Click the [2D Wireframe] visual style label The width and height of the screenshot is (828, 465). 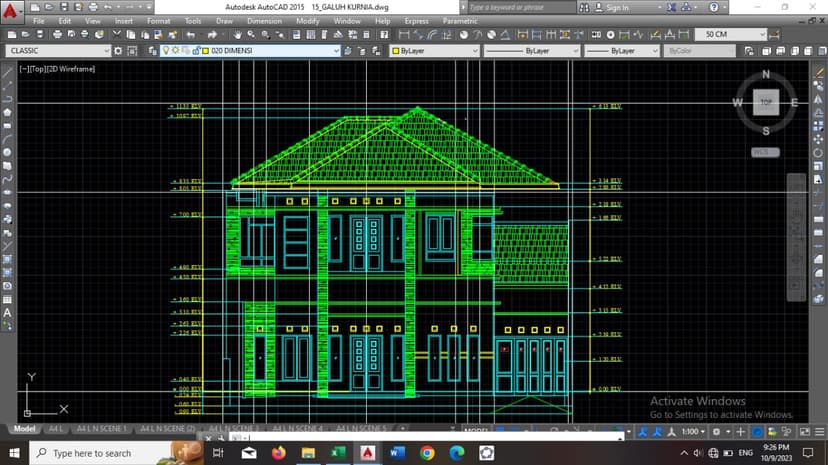pos(72,69)
